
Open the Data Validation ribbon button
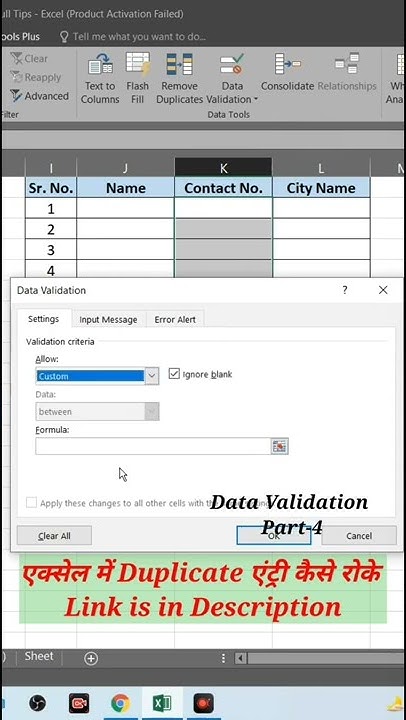[x=232, y=78]
